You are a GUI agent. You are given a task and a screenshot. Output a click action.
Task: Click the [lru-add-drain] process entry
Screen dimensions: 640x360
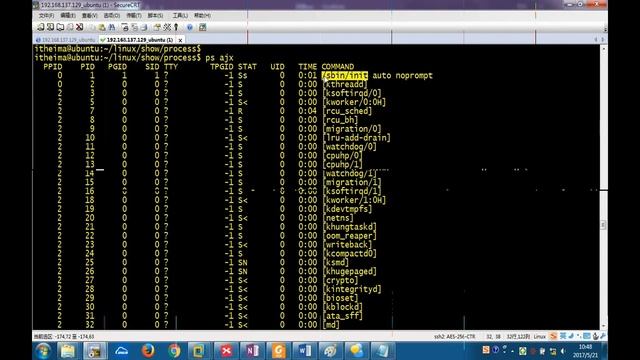(x=356, y=138)
